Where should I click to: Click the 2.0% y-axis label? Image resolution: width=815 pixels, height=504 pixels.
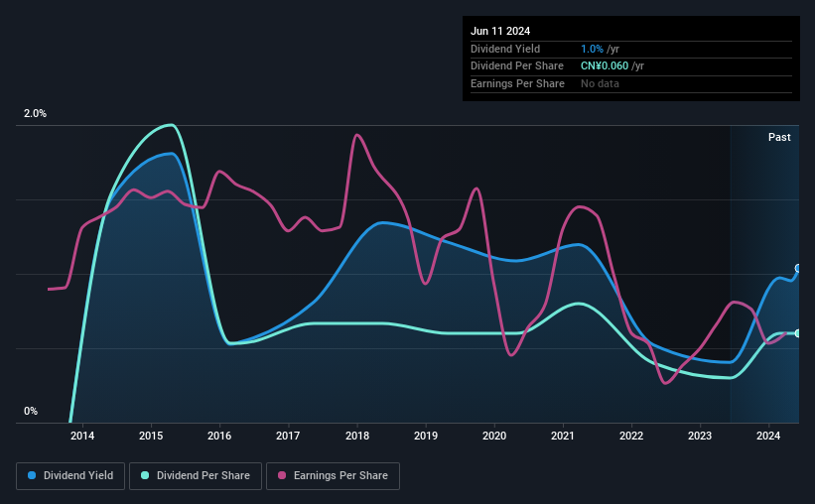(35, 114)
